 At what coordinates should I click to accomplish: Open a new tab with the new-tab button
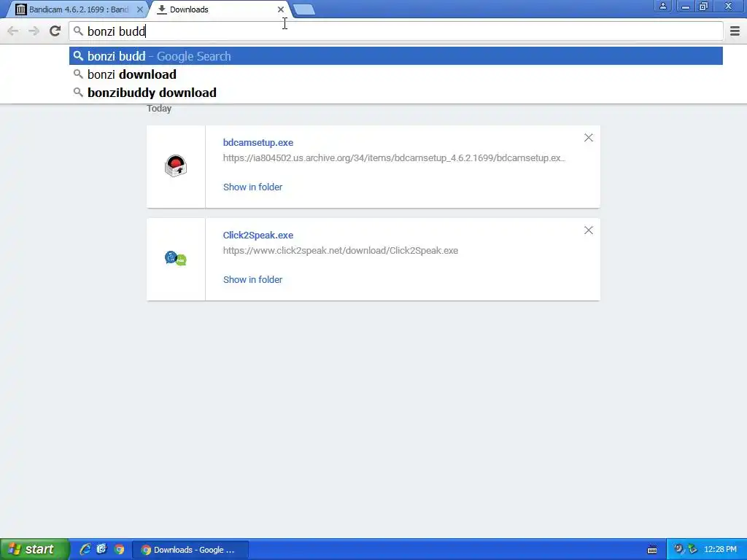click(x=304, y=9)
